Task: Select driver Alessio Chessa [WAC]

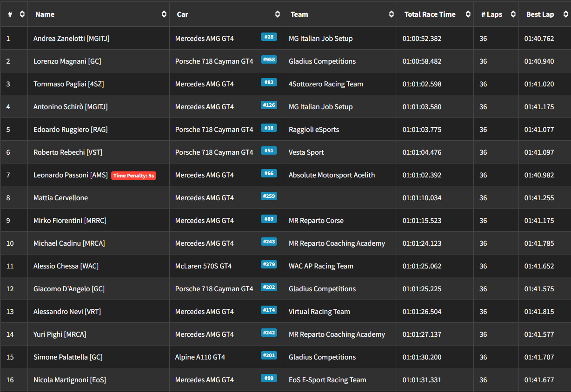Action: tap(66, 266)
